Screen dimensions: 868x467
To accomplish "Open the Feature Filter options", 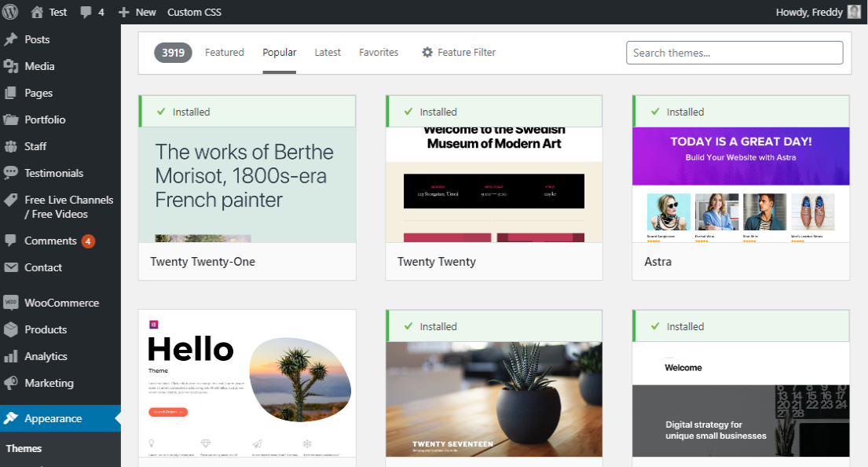I will [x=459, y=52].
